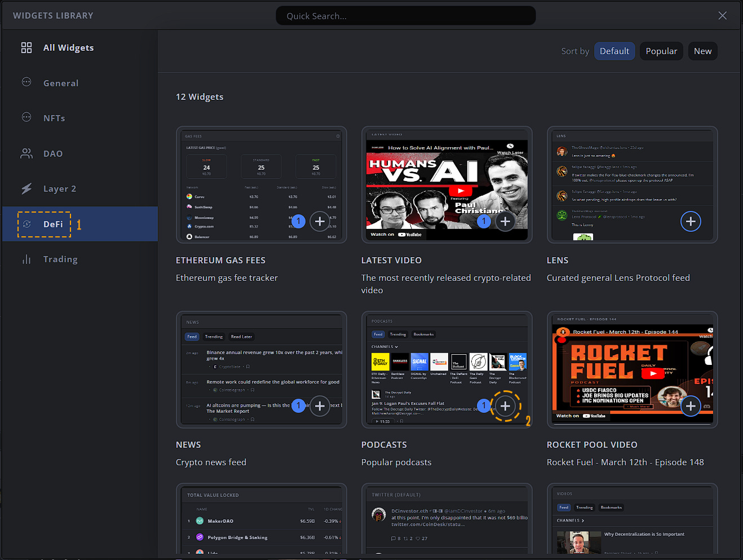This screenshot has height=560, width=743.
Task: Click Ethereum Gas Fees count badge
Action: pyautogui.click(x=299, y=222)
